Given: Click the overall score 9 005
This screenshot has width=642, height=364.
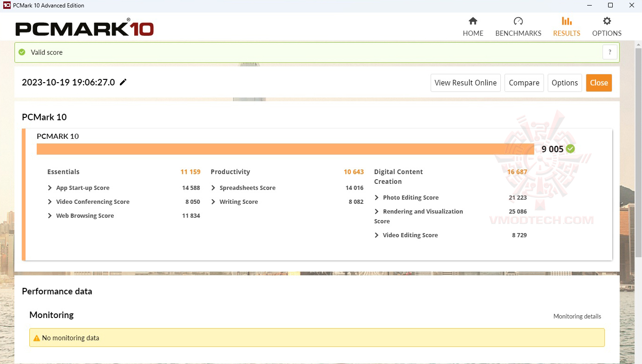Looking at the screenshot, I should point(552,149).
